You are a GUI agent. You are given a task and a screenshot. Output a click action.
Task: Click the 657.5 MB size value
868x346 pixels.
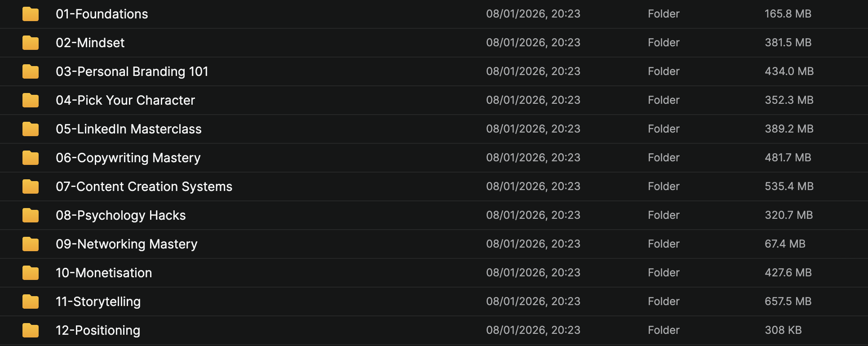(788, 302)
